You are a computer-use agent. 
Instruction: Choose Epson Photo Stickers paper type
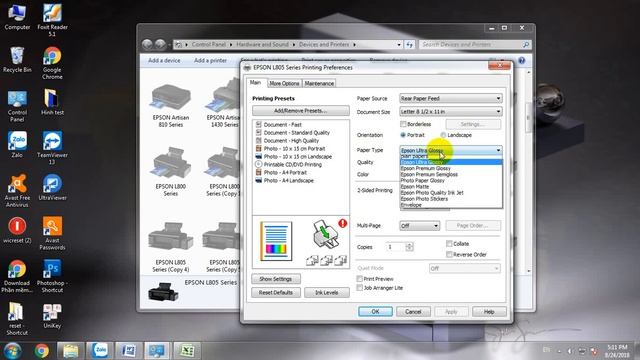[x=451, y=199]
